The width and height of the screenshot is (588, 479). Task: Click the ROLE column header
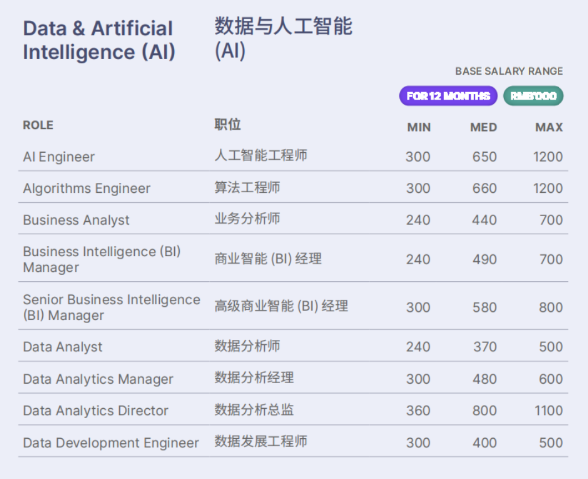38,125
